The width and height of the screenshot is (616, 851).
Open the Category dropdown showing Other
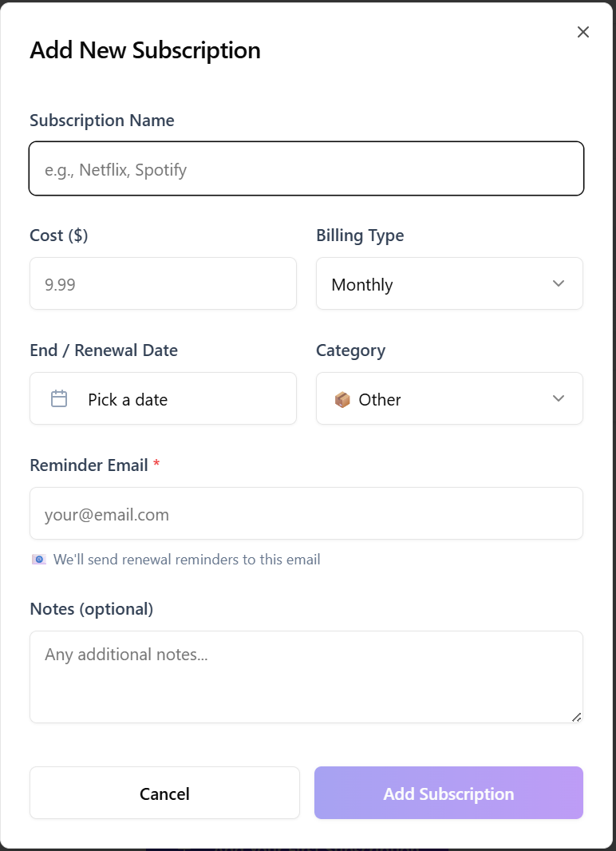point(449,398)
